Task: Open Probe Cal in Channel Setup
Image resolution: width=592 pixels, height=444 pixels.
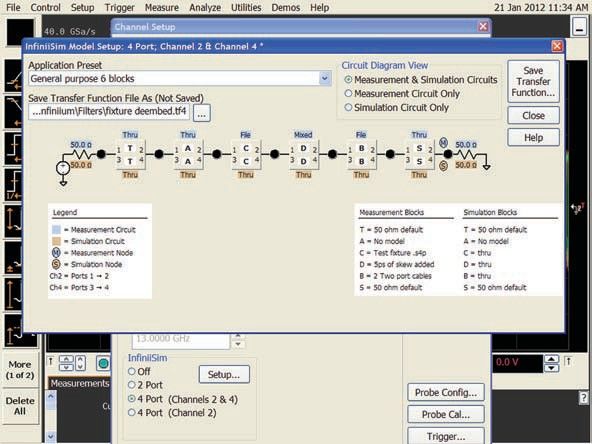Action: 446,415
